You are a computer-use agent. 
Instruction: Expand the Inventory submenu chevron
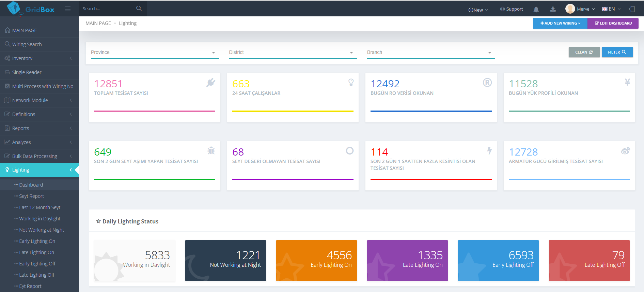click(71, 58)
